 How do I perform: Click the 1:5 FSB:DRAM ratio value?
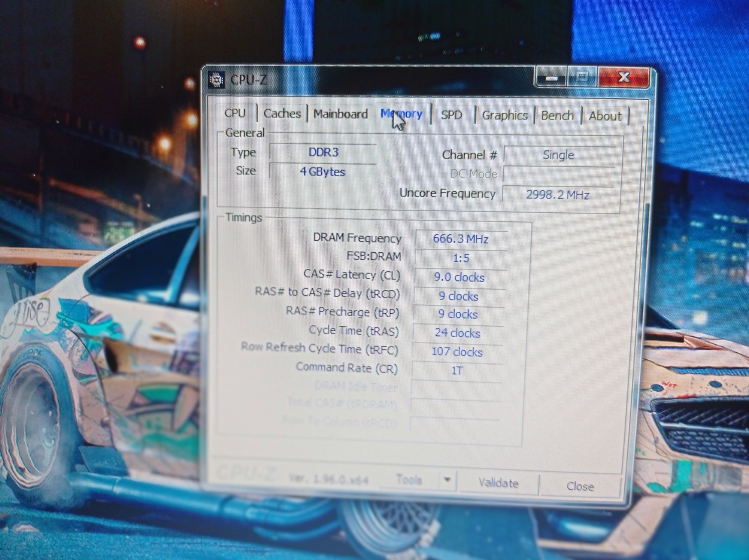pyautogui.click(x=461, y=258)
